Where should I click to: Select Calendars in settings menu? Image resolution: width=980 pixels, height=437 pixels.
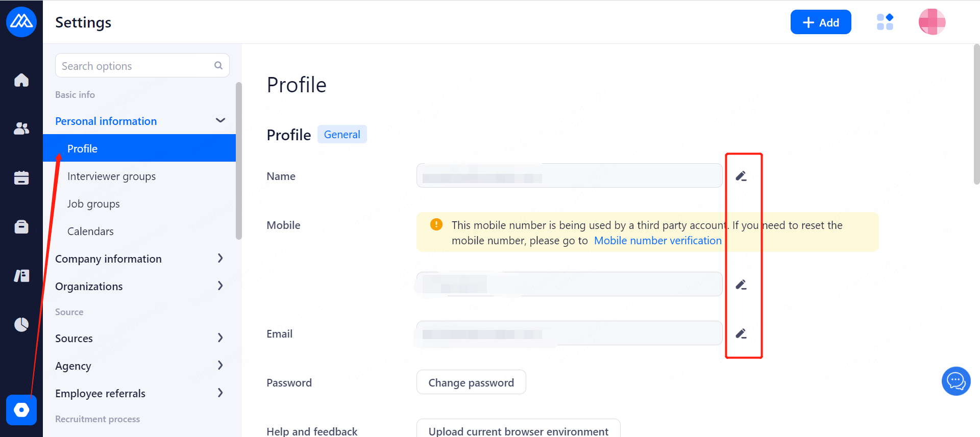(x=90, y=232)
